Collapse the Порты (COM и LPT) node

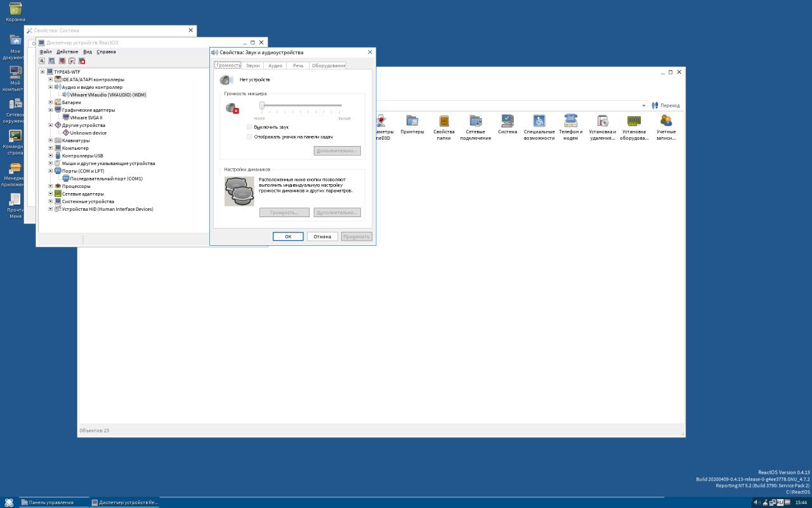[x=51, y=171]
